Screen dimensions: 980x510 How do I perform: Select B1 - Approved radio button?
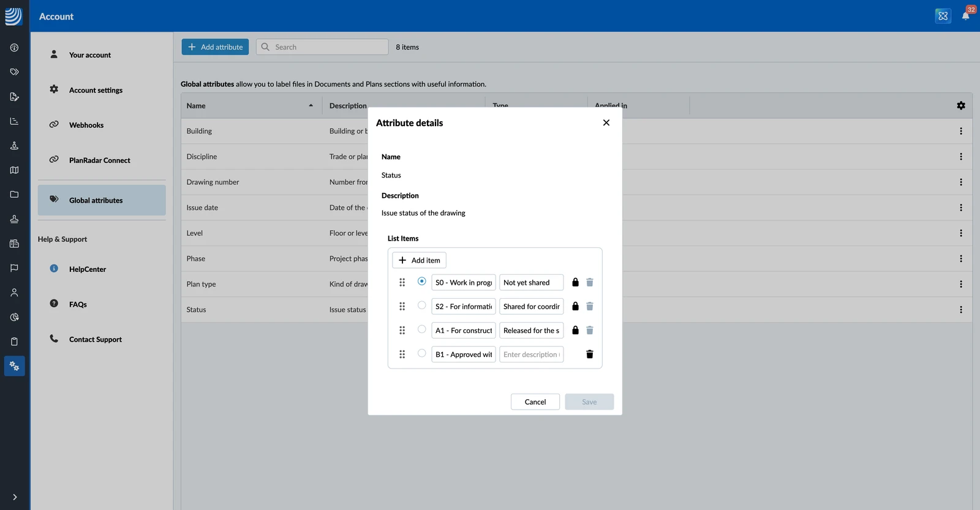click(422, 353)
